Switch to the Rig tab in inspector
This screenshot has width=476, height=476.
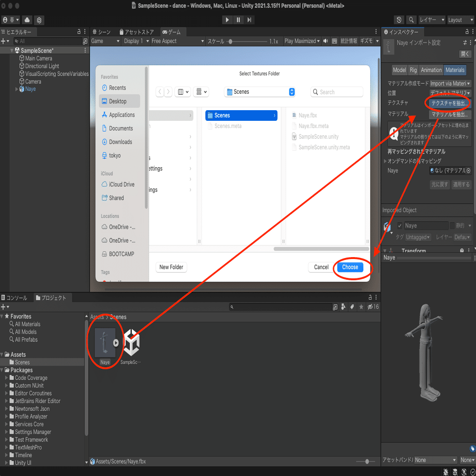pos(413,70)
